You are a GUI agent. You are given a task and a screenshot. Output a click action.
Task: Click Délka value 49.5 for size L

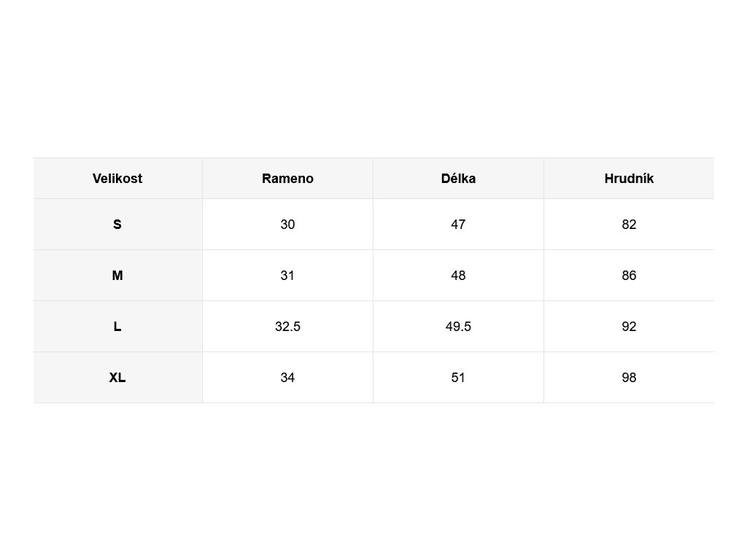458,327
